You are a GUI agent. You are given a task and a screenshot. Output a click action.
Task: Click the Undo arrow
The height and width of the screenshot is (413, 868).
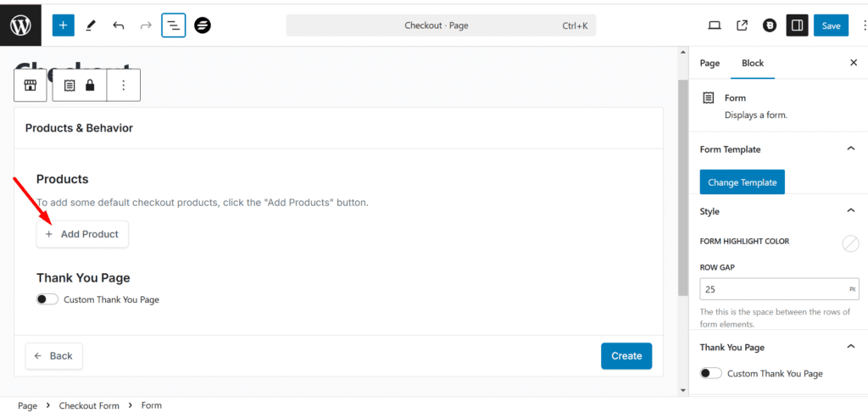point(119,25)
